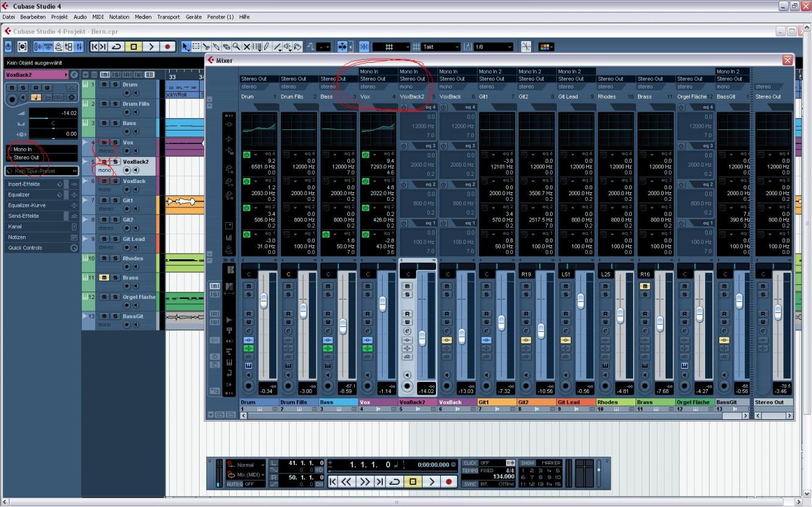Click Fast Forward in the transport panel

tap(364, 482)
